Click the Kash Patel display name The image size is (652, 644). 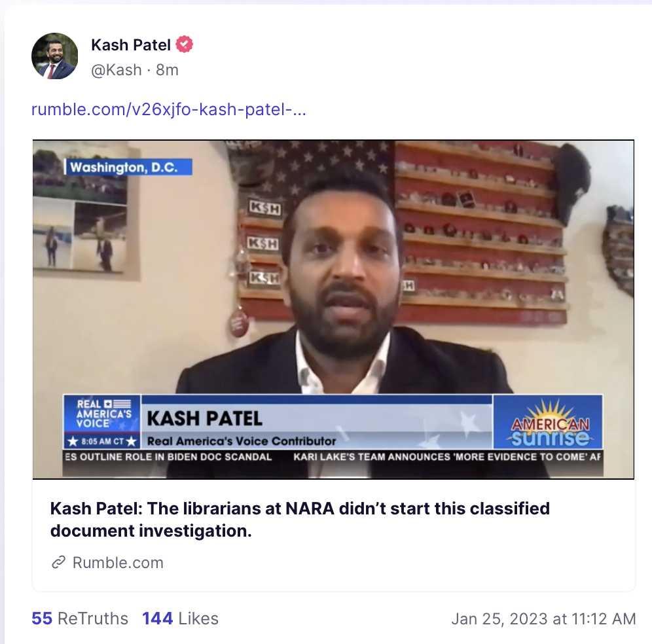[131, 45]
